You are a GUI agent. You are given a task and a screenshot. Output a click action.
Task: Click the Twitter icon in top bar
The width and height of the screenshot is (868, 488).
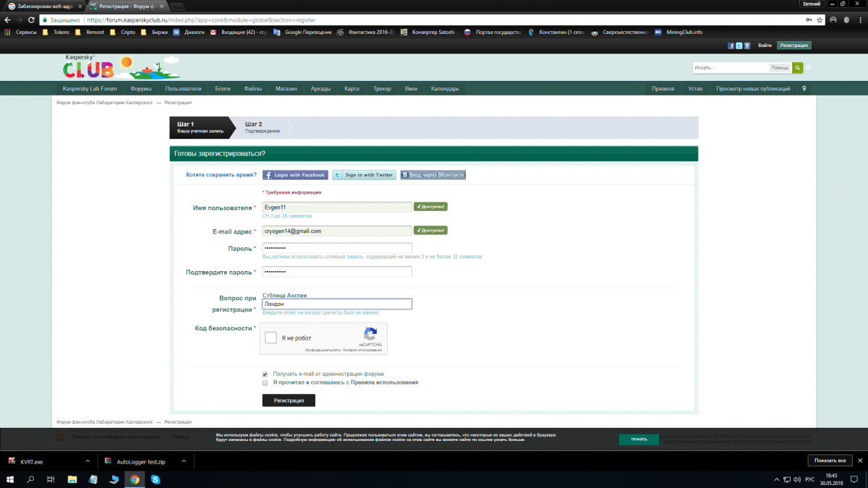coord(739,46)
